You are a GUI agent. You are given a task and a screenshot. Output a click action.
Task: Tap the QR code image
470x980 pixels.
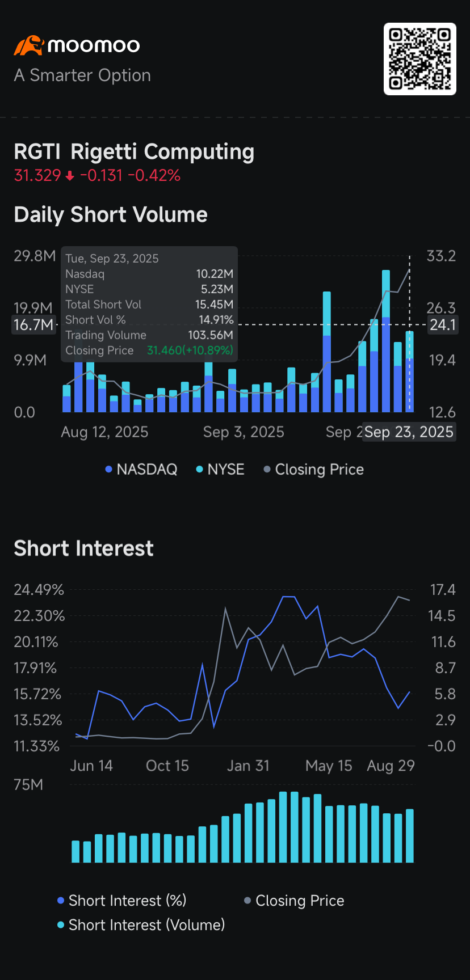(420, 59)
